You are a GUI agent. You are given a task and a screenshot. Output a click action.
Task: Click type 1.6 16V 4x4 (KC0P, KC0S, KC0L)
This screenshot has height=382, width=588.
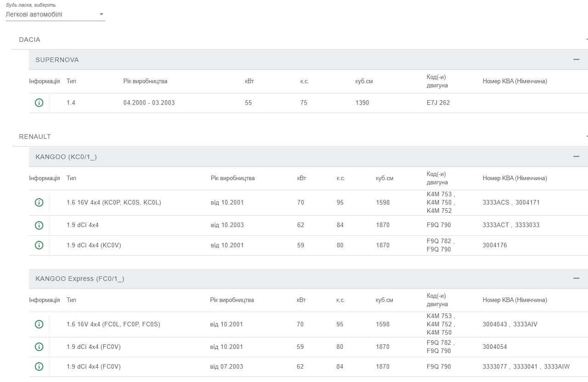click(x=114, y=202)
